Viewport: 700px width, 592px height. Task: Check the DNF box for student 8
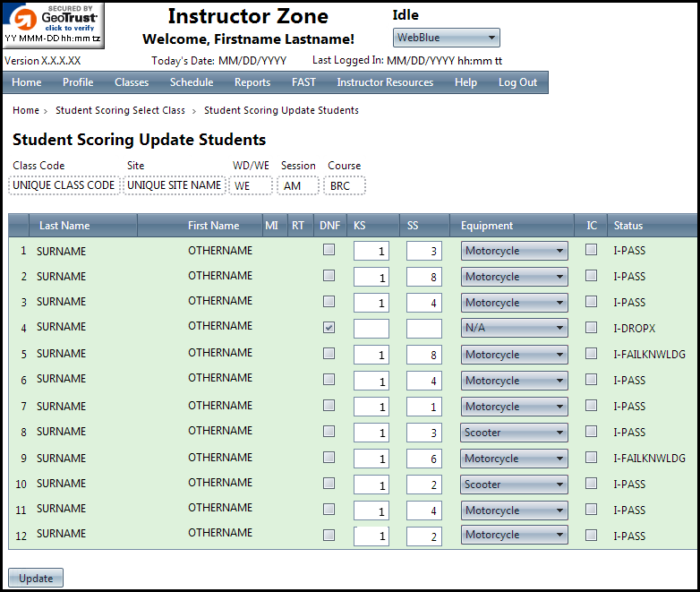pyautogui.click(x=329, y=431)
